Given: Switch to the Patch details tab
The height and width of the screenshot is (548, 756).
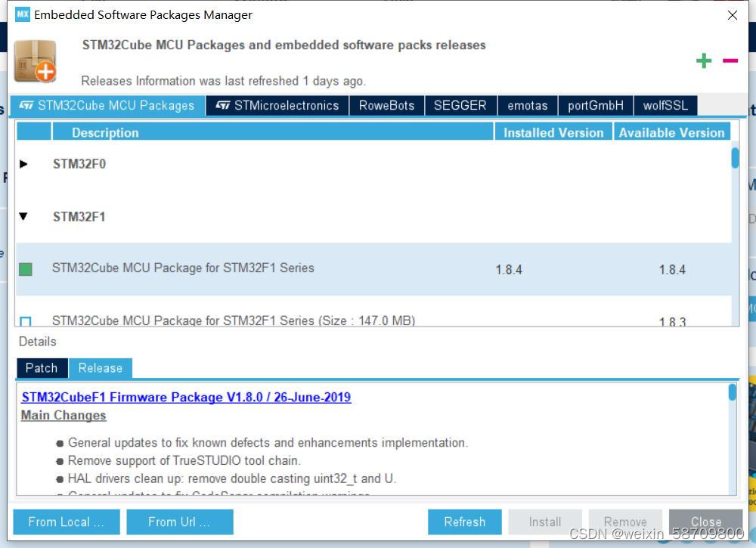Looking at the screenshot, I should (x=42, y=368).
